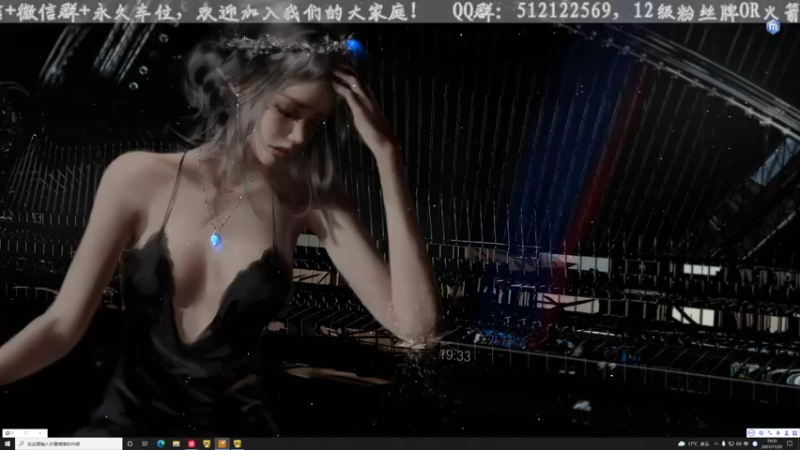The width and height of the screenshot is (800, 450).
Task: Switch to the active orange app on taskbar
Action: pos(222,444)
